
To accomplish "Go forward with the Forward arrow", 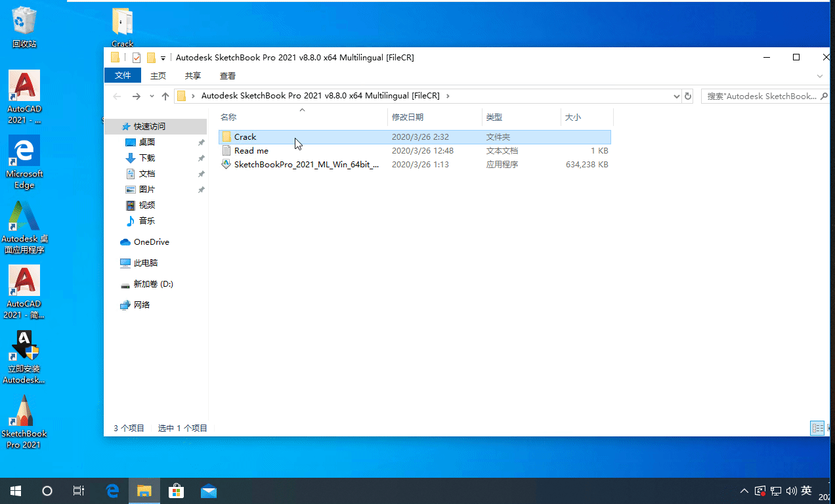I will pos(136,96).
